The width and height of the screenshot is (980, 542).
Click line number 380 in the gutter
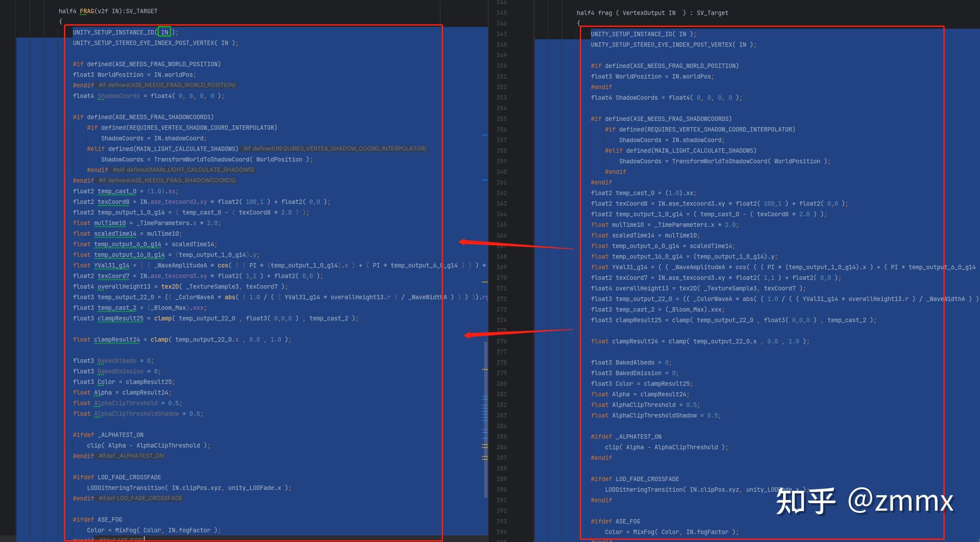pyautogui.click(x=501, y=384)
